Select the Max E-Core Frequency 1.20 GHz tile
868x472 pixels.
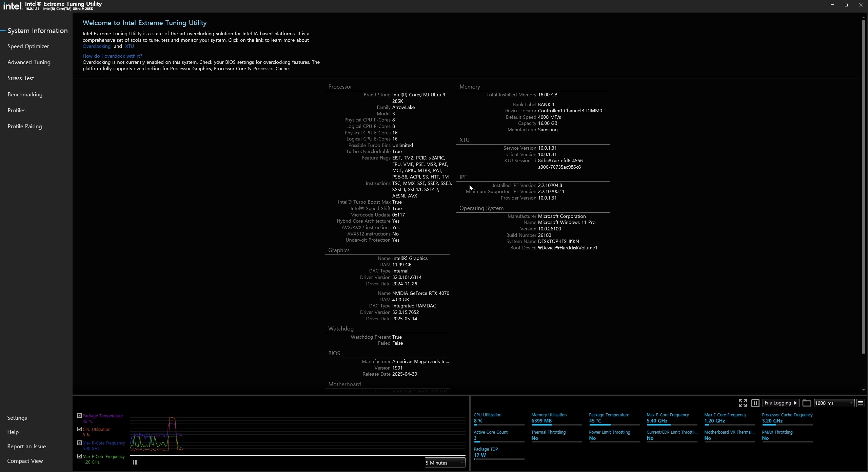coord(730,419)
